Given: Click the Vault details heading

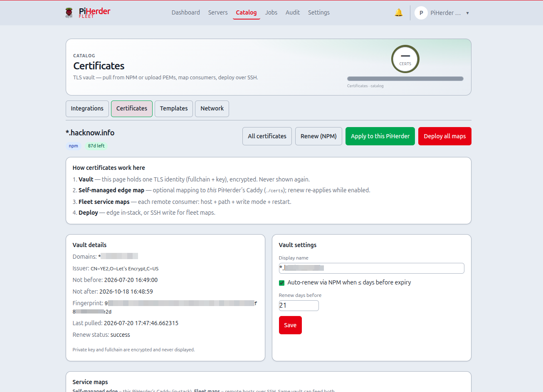Looking at the screenshot, I should click(89, 245).
